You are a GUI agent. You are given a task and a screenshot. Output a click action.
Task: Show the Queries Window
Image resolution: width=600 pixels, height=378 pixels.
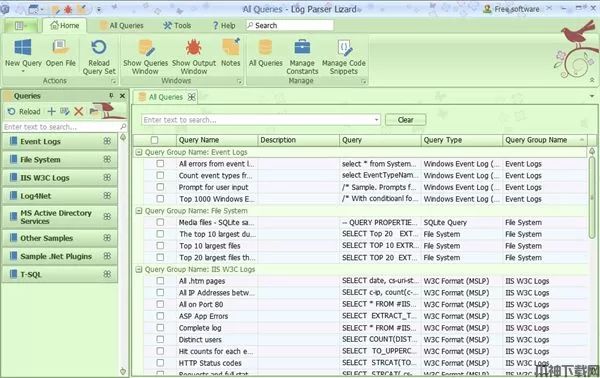pyautogui.click(x=145, y=57)
